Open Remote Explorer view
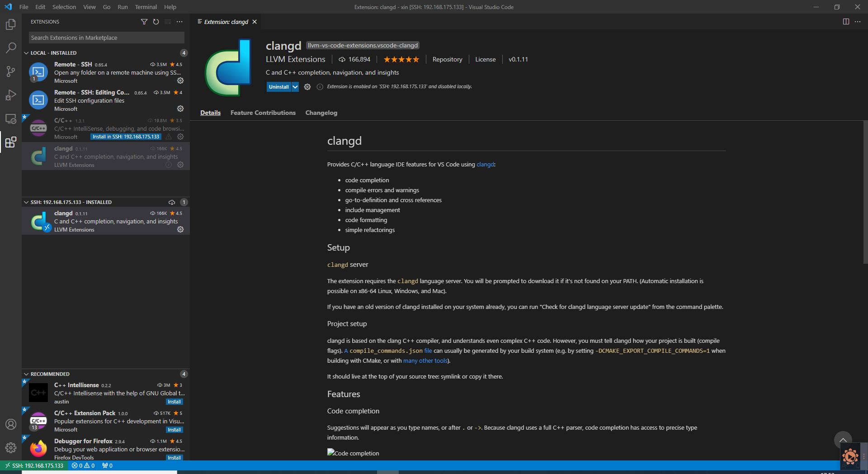 (x=11, y=119)
